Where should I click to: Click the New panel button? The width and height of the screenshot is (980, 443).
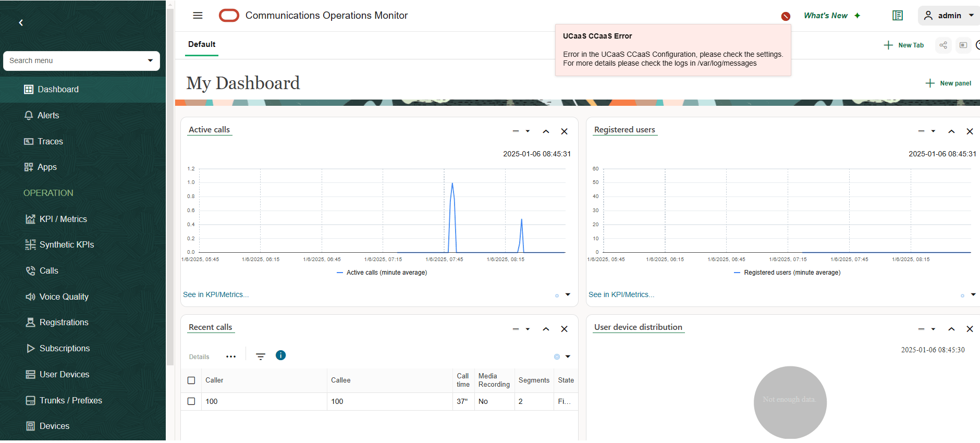(948, 83)
